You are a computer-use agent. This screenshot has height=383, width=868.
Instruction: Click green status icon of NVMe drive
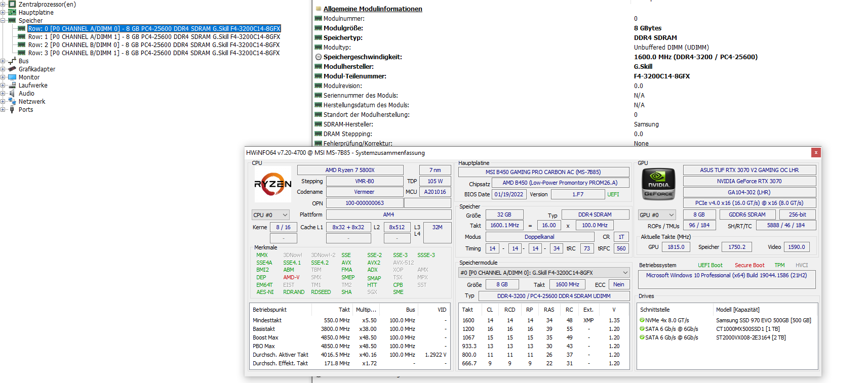tap(642, 320)
